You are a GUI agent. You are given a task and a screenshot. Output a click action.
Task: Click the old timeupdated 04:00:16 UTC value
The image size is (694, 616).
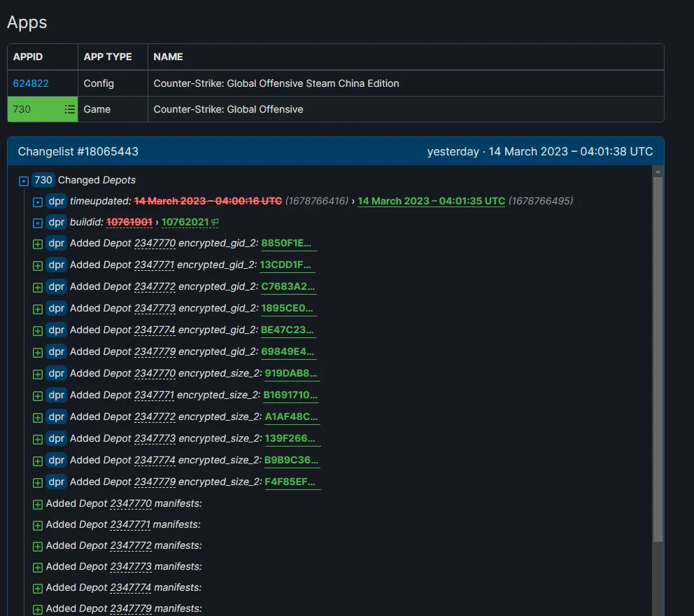[x=208, y=201]
